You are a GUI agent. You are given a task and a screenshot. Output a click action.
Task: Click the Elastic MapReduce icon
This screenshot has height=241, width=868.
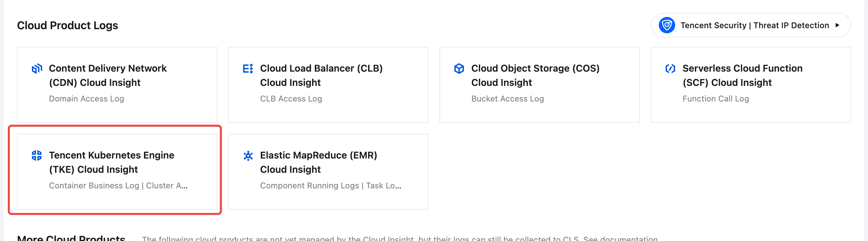(248, 156)
